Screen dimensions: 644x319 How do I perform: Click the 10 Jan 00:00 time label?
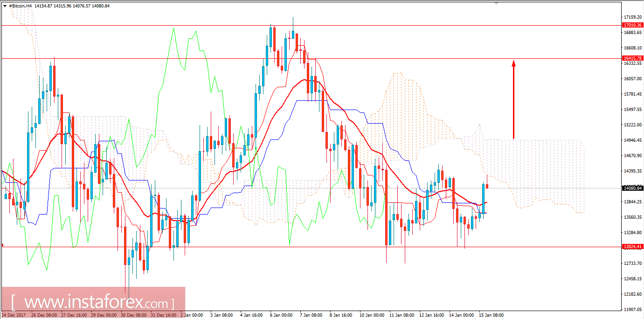point(372,315)
